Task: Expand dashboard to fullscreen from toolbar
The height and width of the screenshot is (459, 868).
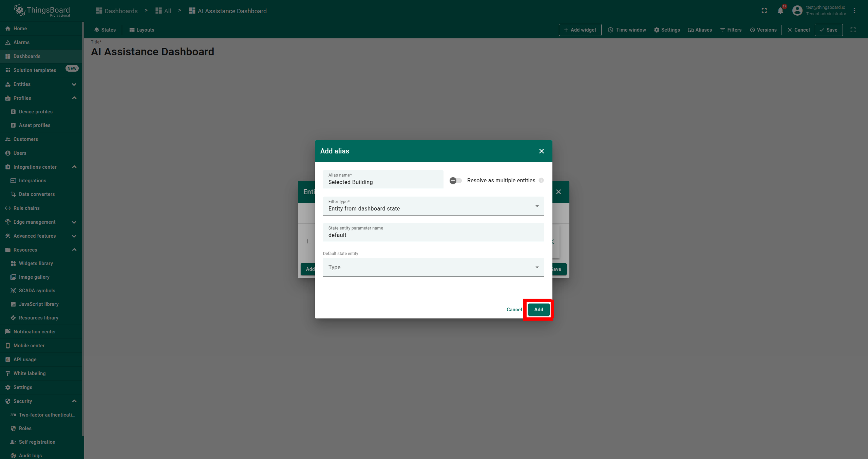Action: pos(853,30)
